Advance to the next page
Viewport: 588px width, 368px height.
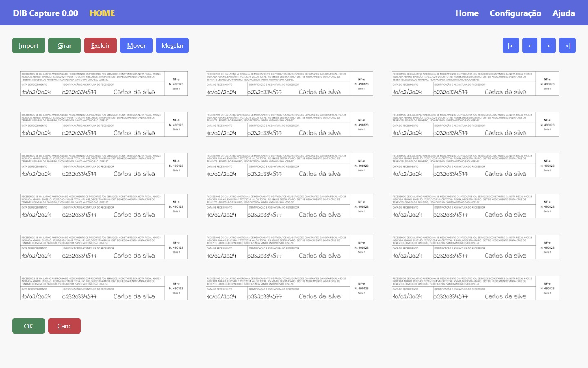click(548, 45)
